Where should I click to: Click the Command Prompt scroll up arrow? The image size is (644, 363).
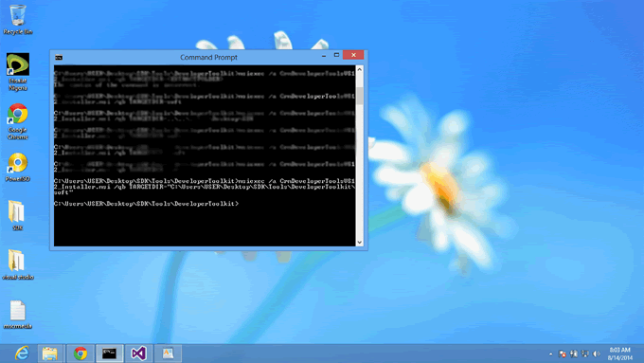(359, 69)
